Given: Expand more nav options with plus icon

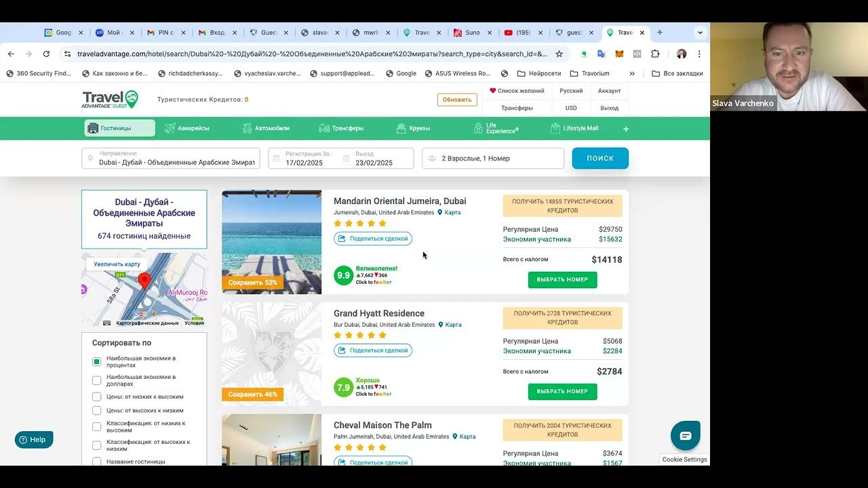Looking at the screenshot, I should (x=626, y=129).
